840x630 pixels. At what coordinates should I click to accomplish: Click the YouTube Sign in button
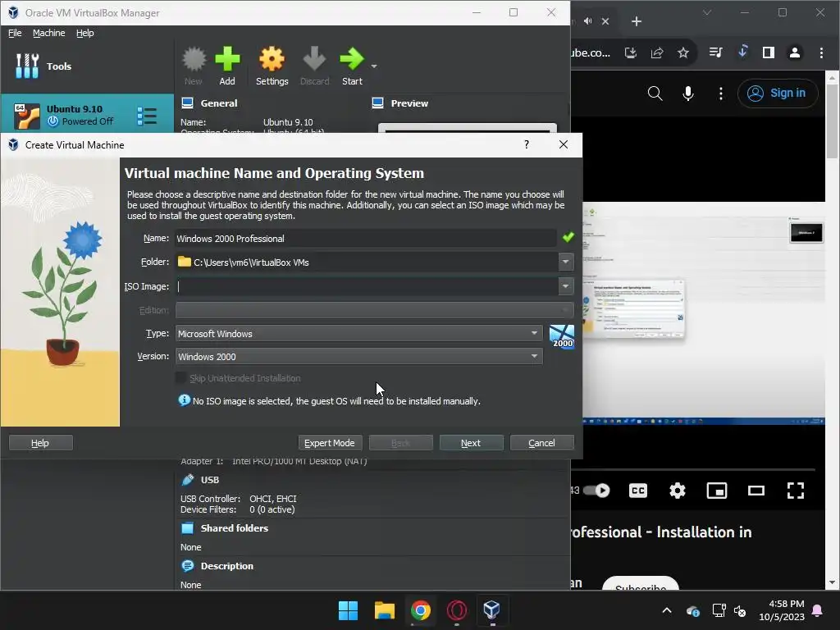pyautogui.click(x=778, y=94)
